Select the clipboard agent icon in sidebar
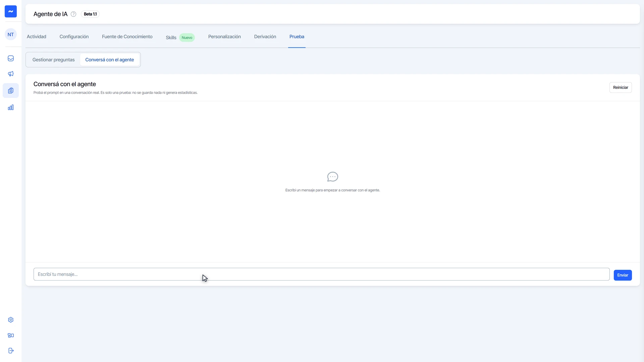The height and width of the screenshot is (362, 644). click(x=11, y=90)
